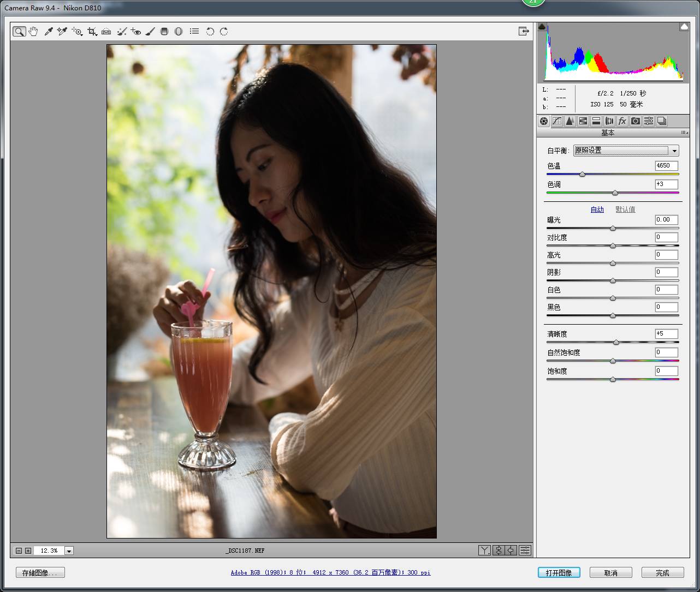Open the Detail panel tab
The image size is (700, 592).
(570, 121)
